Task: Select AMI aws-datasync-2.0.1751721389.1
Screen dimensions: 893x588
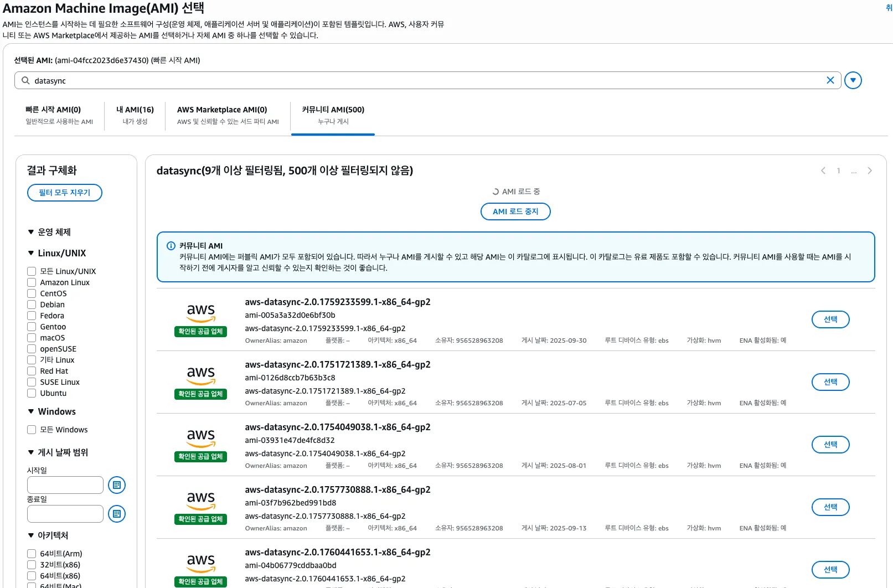Action: tap(830, 382)
